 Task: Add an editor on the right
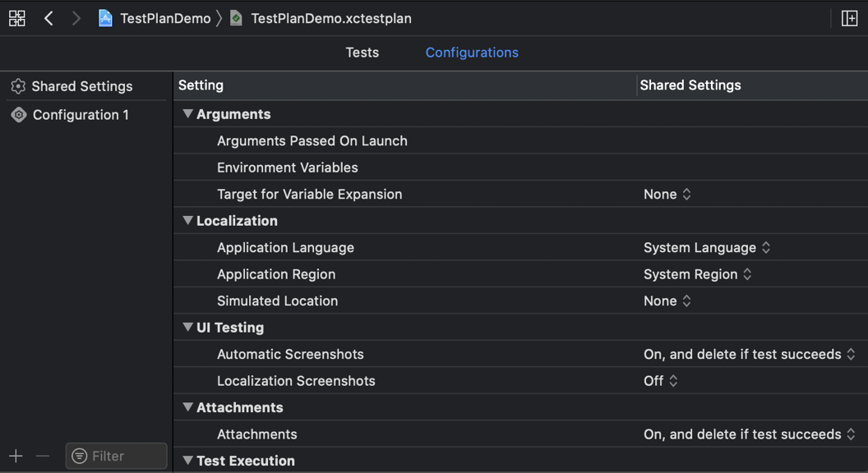849,18
